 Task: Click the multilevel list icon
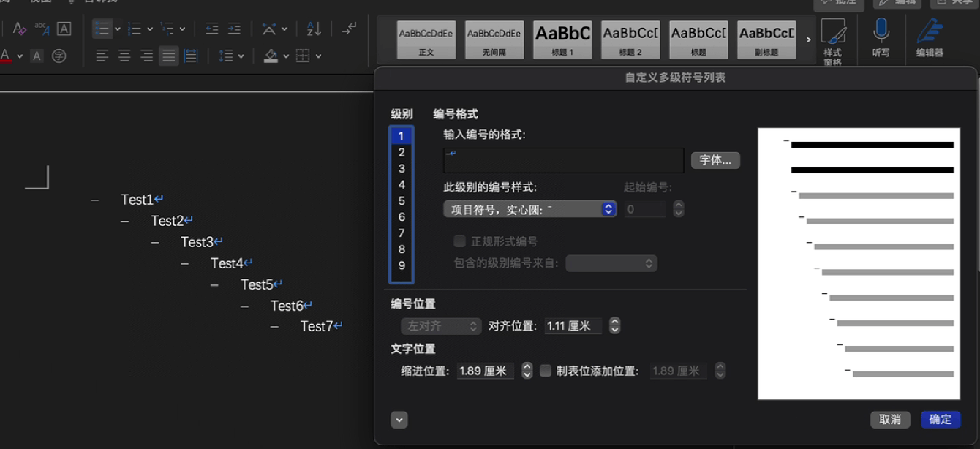point(167,29)
